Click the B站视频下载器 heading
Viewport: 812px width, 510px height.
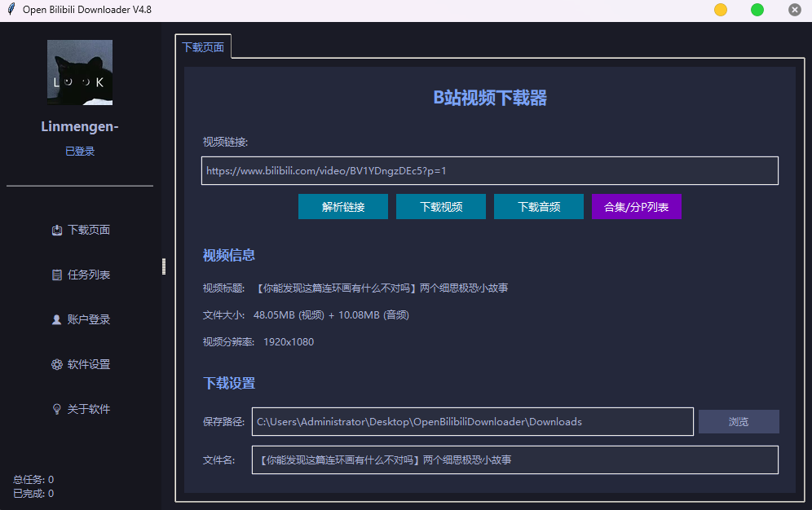(x=490, y=98)
